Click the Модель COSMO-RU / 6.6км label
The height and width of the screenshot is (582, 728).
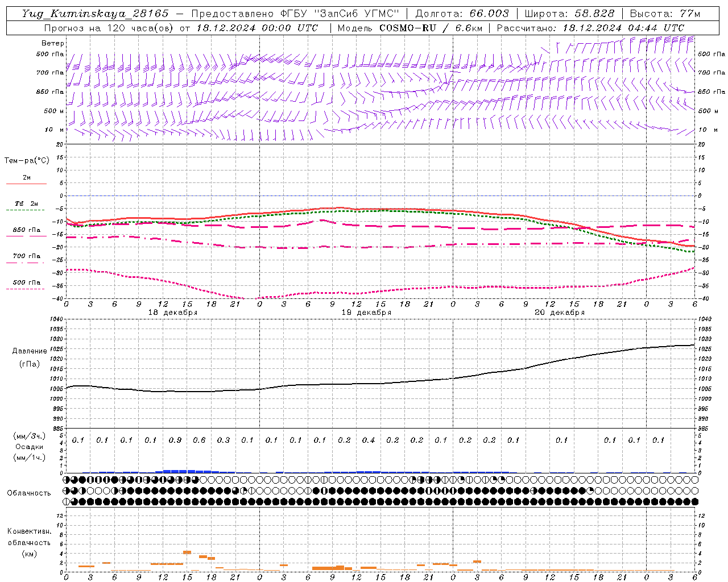(409, 28)
